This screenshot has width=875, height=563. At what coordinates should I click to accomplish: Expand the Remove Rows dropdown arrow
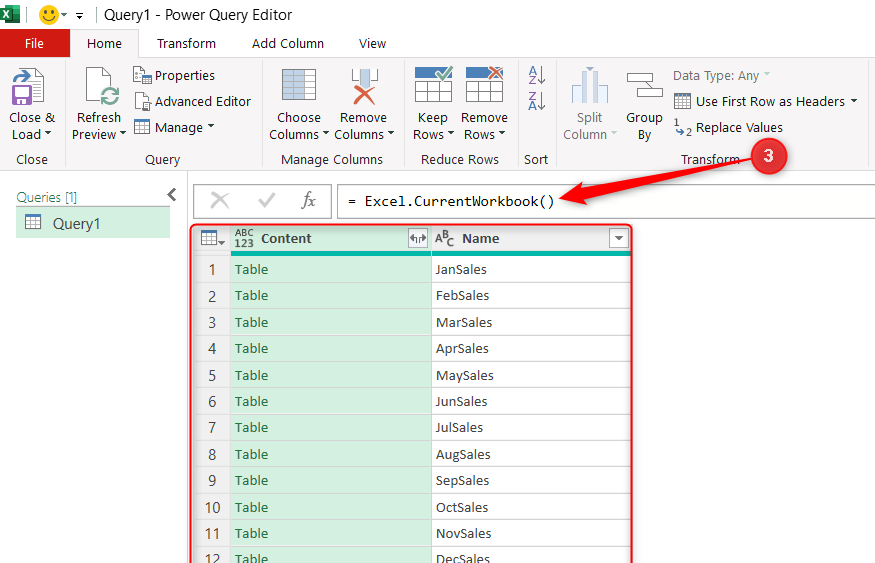(x=502, y=134)
